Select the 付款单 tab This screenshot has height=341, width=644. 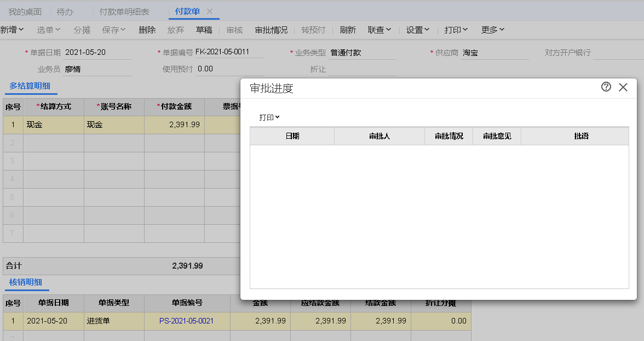click(187, 12)
